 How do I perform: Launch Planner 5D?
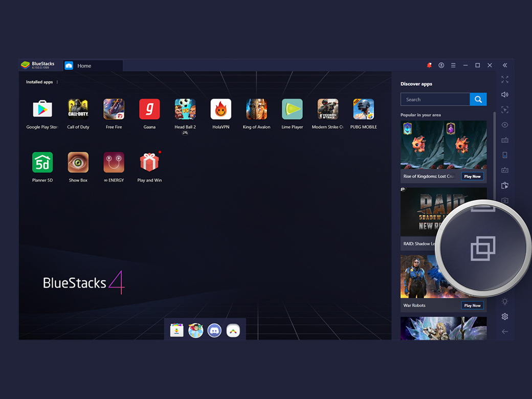(42, 162)
